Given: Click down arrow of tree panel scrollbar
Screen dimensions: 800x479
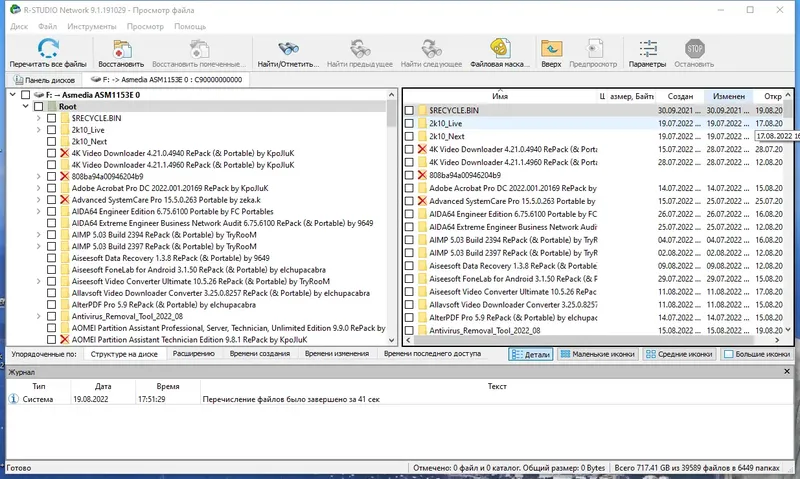Looking at the screenshot, I should coord(391,340).
